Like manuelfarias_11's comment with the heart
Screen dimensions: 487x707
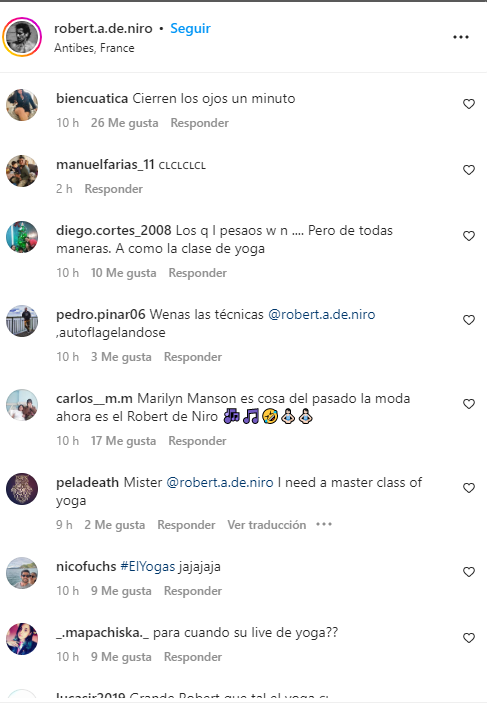point(469,170)
